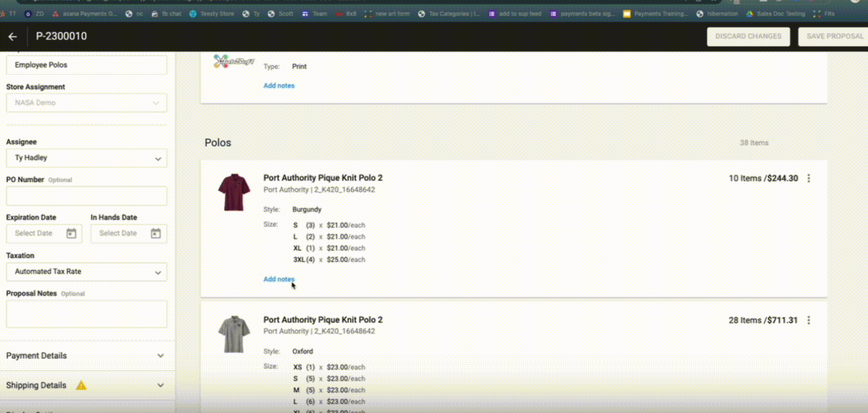Open the Store Assignment NASA Demo dropdown
This screenshot has width=868, height=413.
coord(86,103)
